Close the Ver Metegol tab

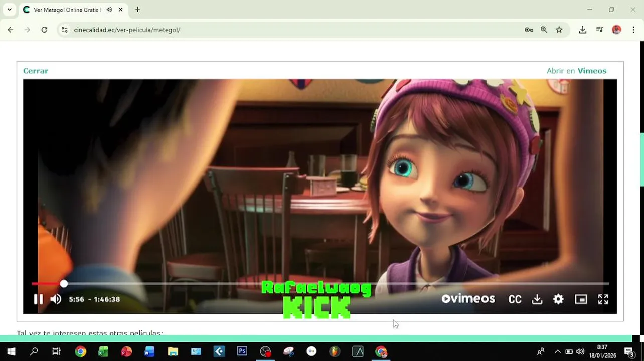pyautogui.click(x=121, y=10)
